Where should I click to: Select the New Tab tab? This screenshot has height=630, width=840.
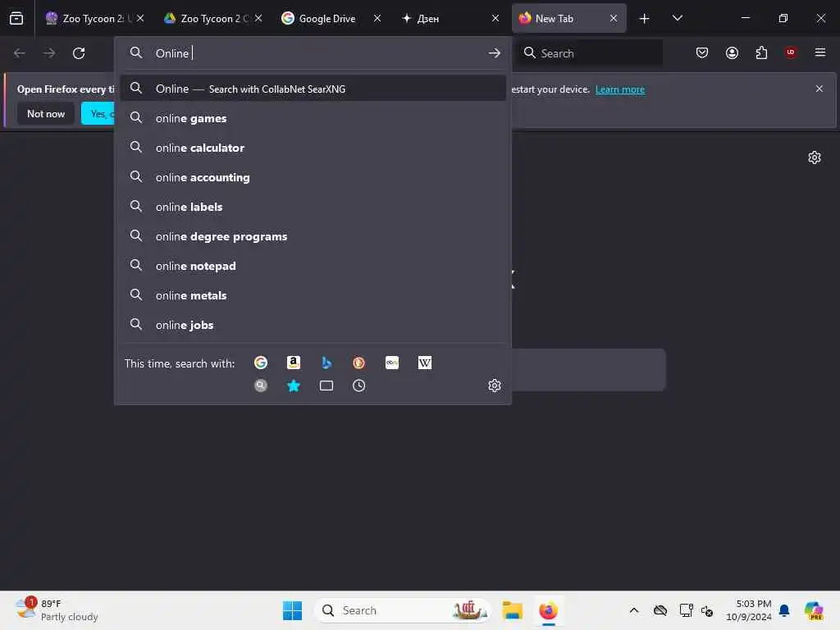point(569,18)
